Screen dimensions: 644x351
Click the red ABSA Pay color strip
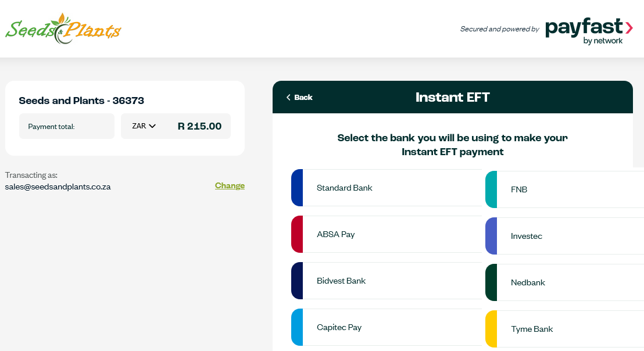click(x=297, y=234)
